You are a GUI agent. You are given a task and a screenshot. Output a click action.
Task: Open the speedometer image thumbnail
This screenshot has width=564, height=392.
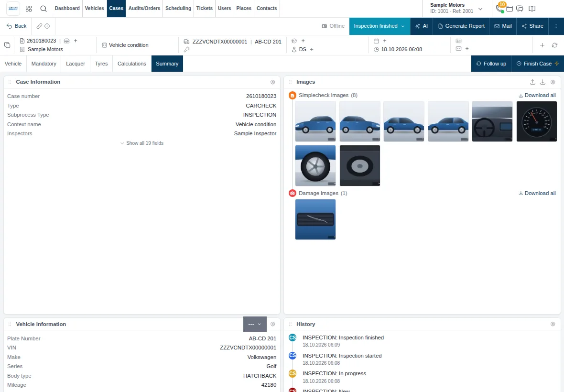[x=537, y=121]
